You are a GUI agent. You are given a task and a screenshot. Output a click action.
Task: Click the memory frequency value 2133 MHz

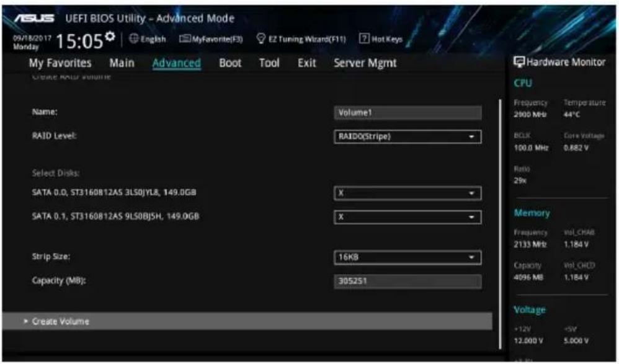tap(530, 244)
